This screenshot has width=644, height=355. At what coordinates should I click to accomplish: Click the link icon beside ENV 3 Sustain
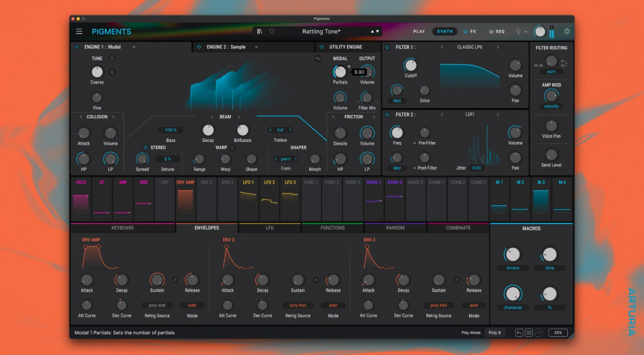(457, 280)
